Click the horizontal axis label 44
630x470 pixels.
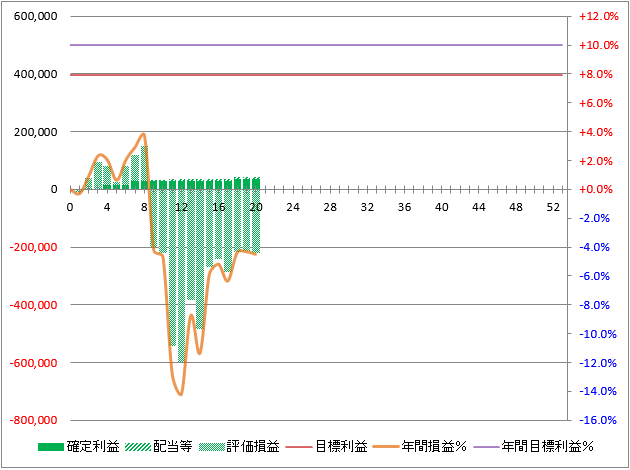[x=479, y=207]
